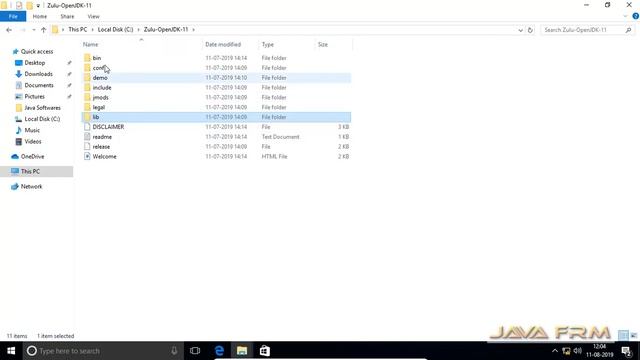The height and width of the screenshot is (360, 640).
Task: Switch to the View ribbon tab
Action: tap(93, 16)
